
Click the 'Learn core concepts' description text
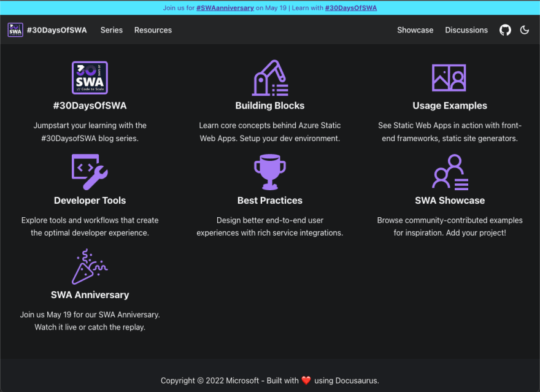point(270,132)
